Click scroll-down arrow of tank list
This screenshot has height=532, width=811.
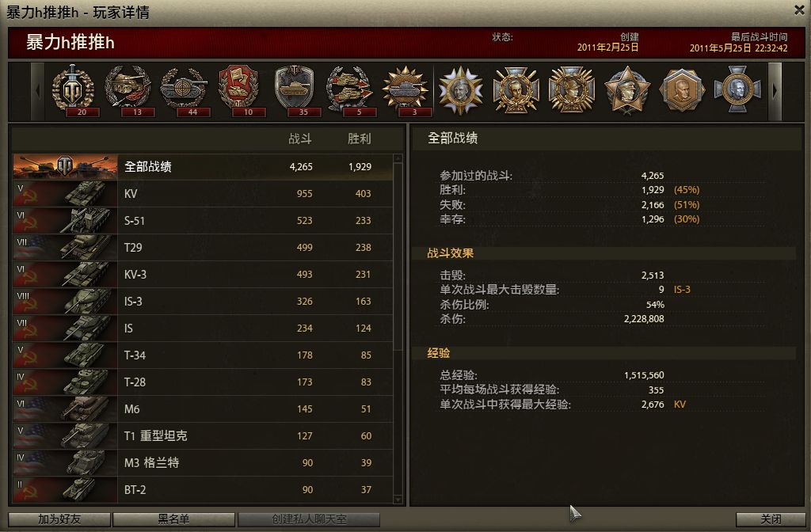398,500
